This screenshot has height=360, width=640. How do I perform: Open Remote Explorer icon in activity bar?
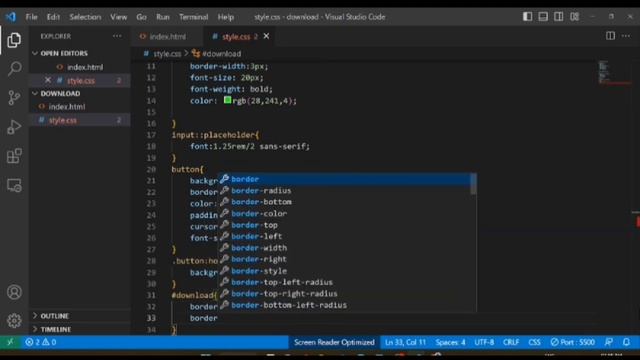click(x=14, y=185)
